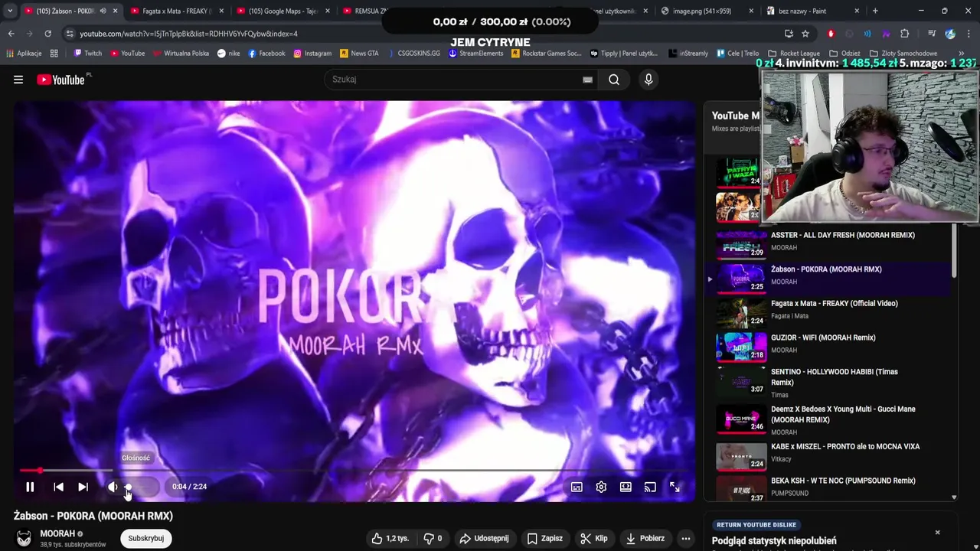Open the Aplikacje apps shortcut
Screen dimensions: 980x551
coord(24,54)
